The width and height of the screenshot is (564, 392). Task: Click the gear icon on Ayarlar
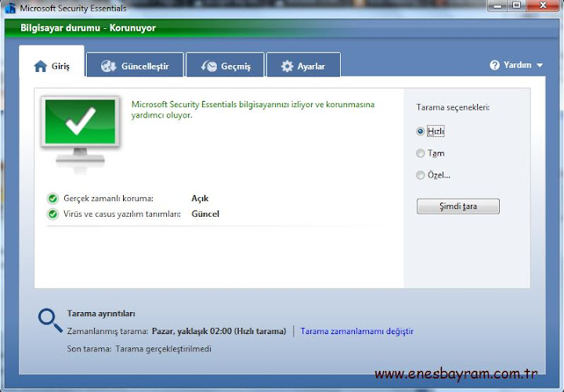click(287, 66)
